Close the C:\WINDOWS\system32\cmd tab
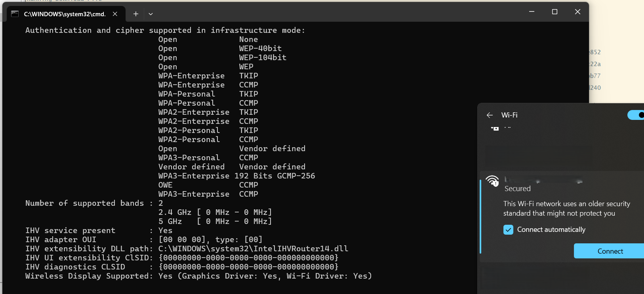This screenshot has height=294, width=644. (115, 14)
